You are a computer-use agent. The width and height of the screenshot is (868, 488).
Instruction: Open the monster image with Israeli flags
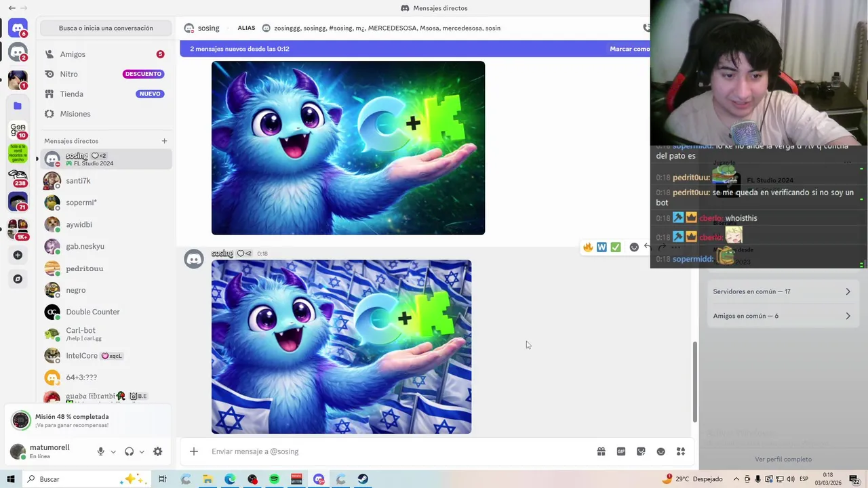click(x=341, y=347)
